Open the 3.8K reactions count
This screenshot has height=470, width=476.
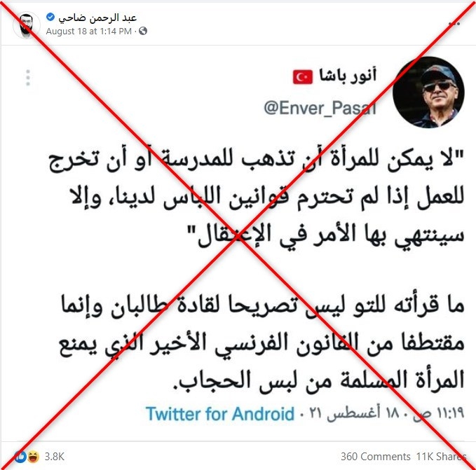(55, 457)
